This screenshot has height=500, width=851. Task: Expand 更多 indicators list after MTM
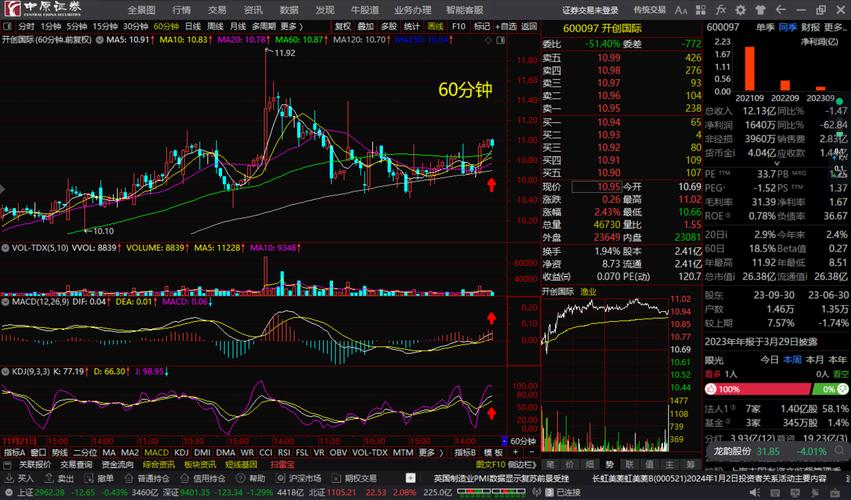click(x=430, y=452)
